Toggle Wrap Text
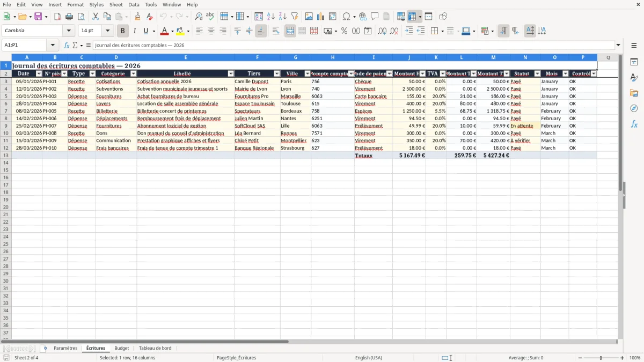 click(x=276, y=31)
